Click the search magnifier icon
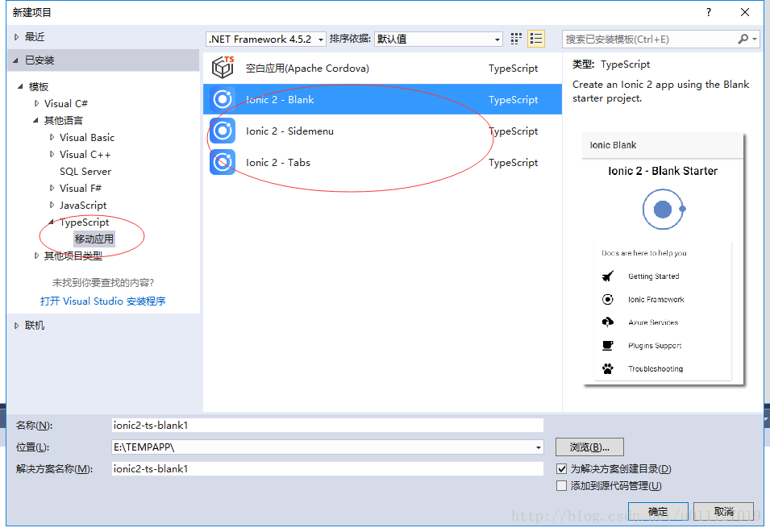770x532 pixels. tap(743, 39)
